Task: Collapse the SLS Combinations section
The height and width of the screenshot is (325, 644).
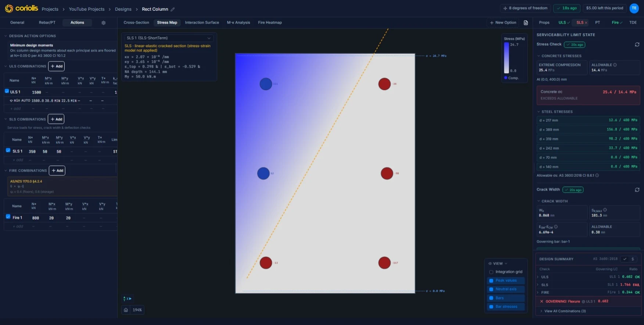Action: tap(6, 119)
